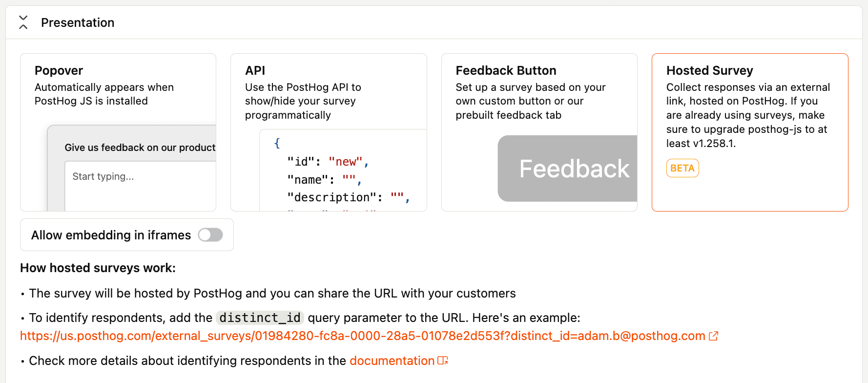The width and height of the screenshot is (868, 383).
Task: Click 'Give us feedback on our product' preview
Action: pos(140,148)
